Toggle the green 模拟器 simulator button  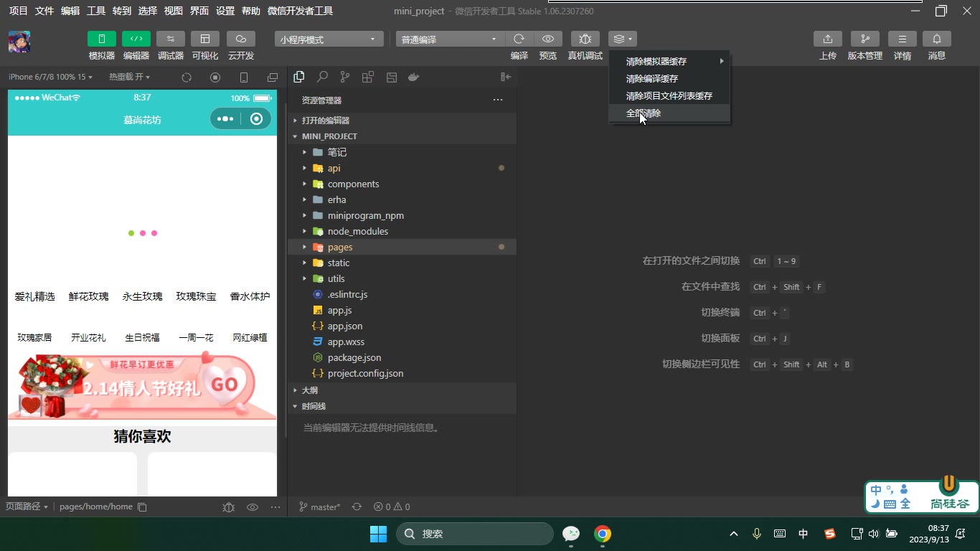[101, 39]
